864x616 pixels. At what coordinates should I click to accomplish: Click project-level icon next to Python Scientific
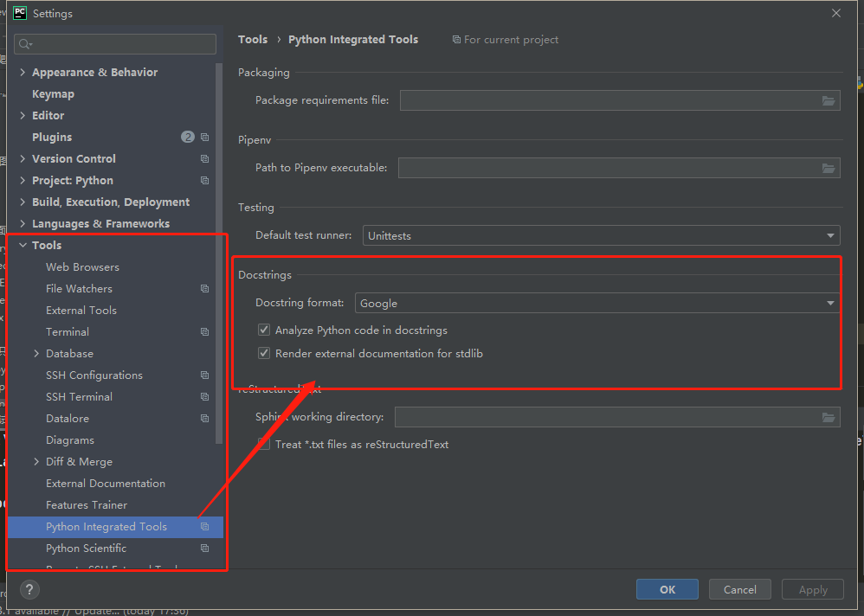pos(204,549)
